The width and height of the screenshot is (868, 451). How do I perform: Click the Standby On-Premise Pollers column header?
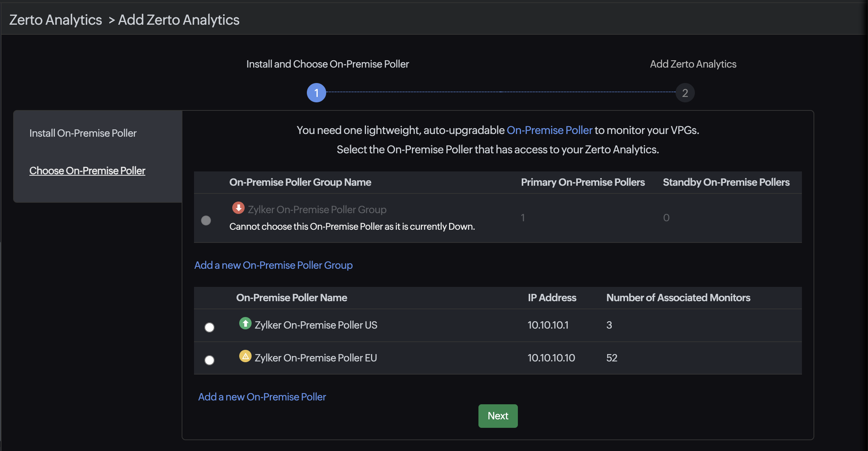tap(726, 182)
